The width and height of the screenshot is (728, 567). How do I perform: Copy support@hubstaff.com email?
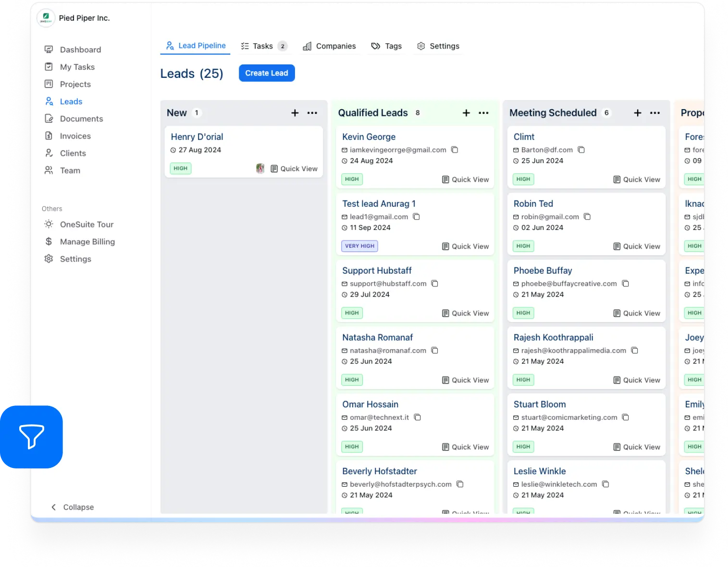click(435, 283)
